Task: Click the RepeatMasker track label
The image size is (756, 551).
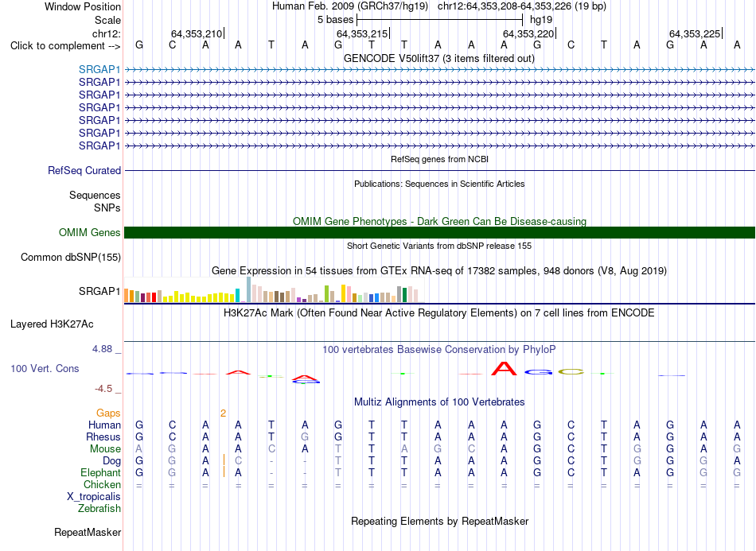Action: tap(88, 533)
